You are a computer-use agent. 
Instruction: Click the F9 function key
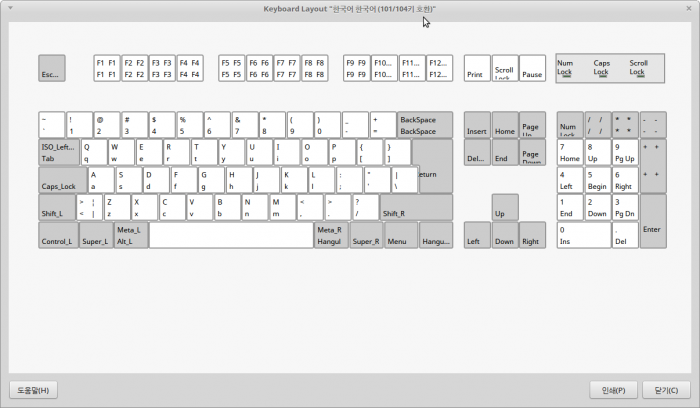(x=356, y=68)
